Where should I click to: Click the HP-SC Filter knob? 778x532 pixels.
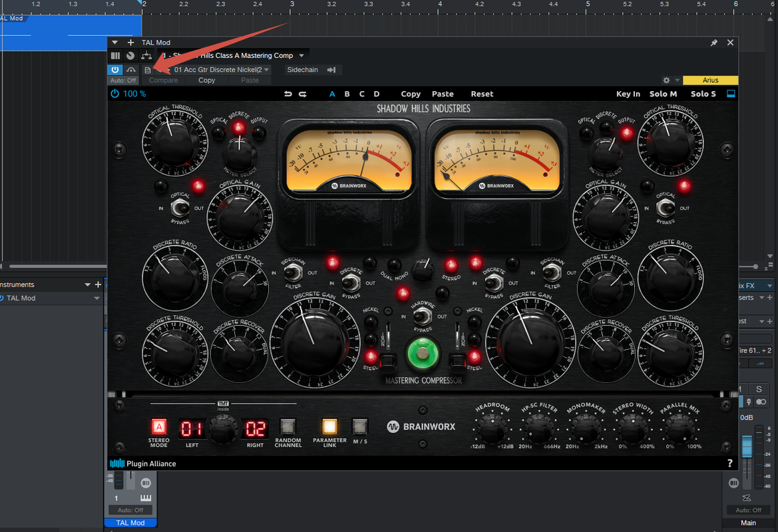[x=539, y=429]
